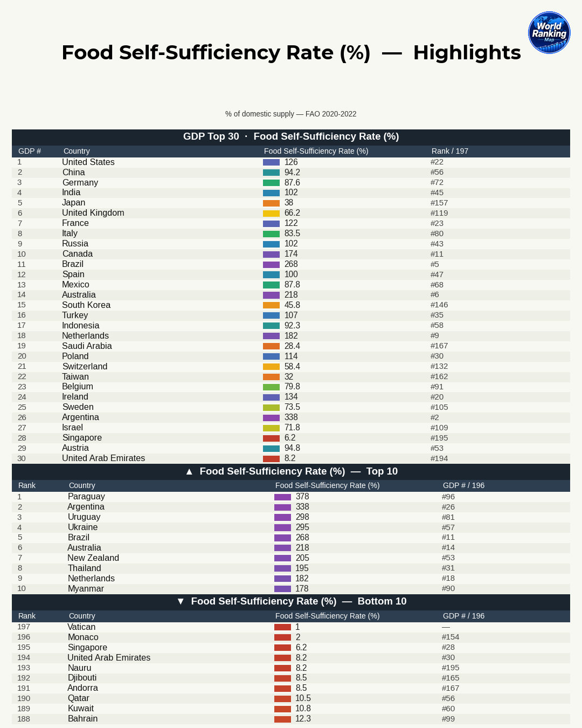Viewport: 582px width, 728px height.
Task: Select Singapore in the Bottom 10 list
Action: [x=87, y=648]
